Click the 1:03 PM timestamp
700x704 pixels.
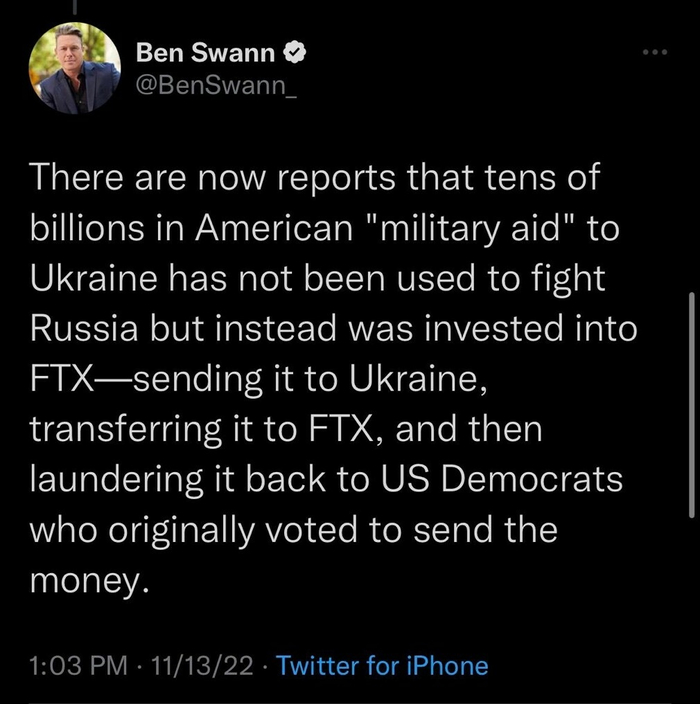pyautogui.click(x=77, y=665)
